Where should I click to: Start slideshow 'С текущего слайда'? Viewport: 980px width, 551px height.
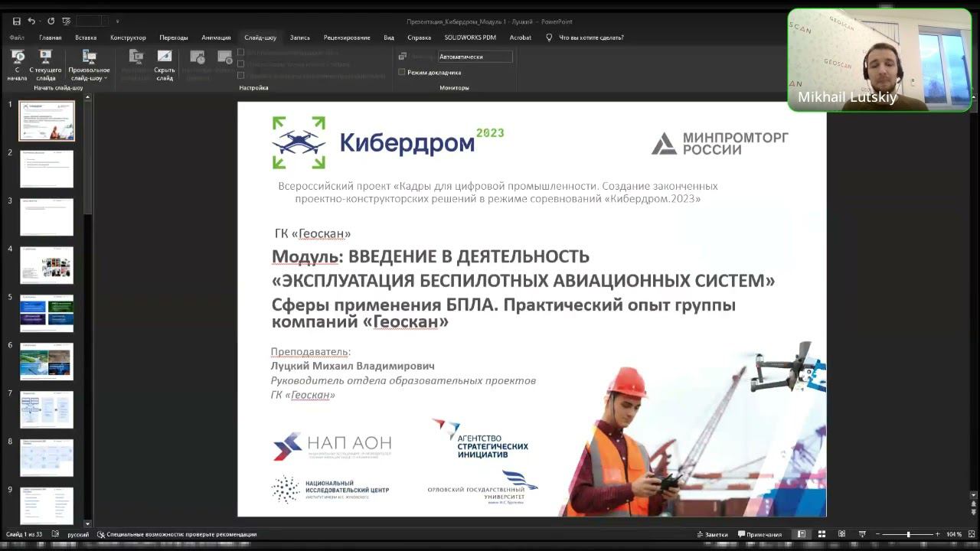tap(45, 65)
